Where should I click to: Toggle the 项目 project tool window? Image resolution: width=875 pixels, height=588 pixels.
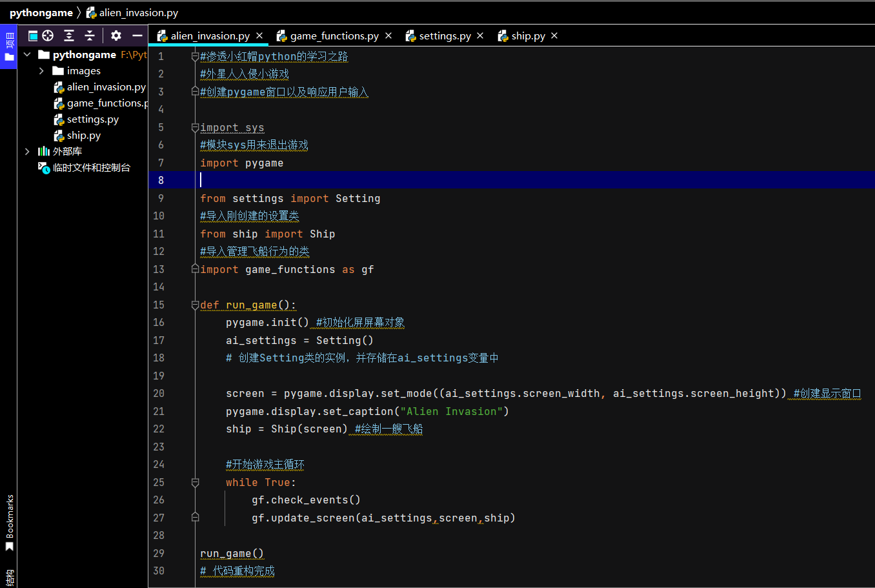tap(9, 46)
